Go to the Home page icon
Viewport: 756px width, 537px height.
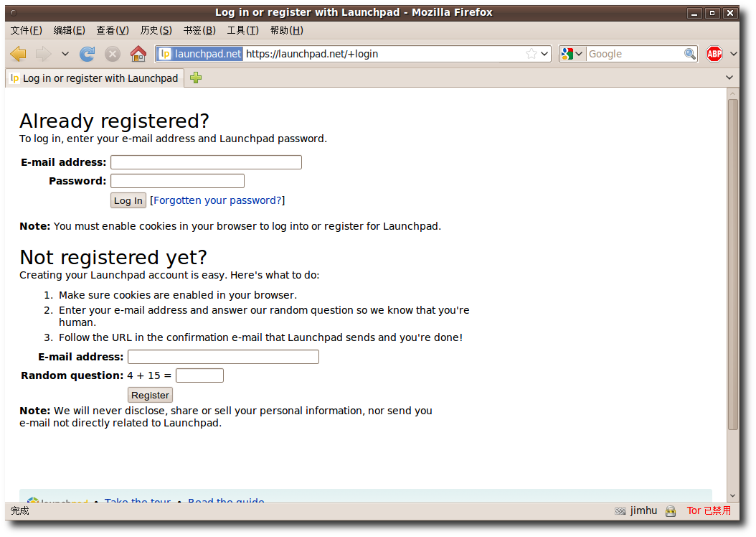138,54
